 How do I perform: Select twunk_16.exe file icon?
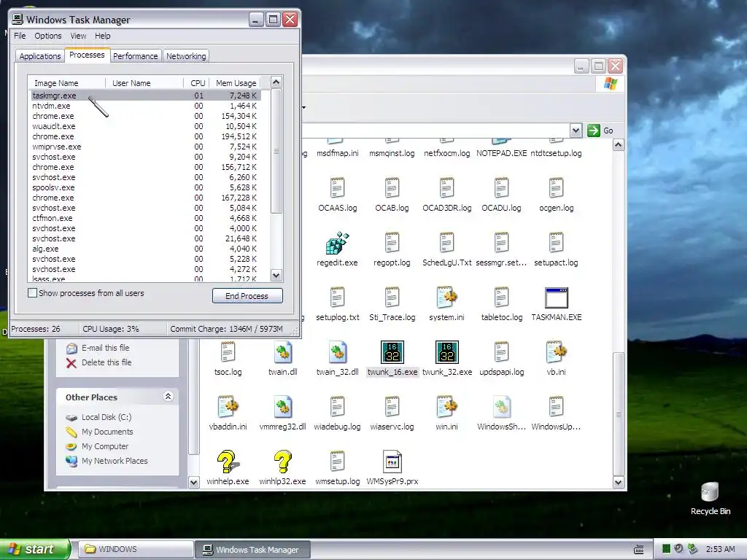tap(392, 352)
